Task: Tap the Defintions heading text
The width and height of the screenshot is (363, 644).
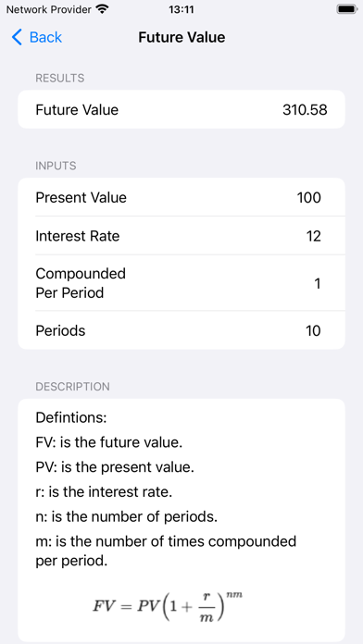Action: tap(71, 418)
